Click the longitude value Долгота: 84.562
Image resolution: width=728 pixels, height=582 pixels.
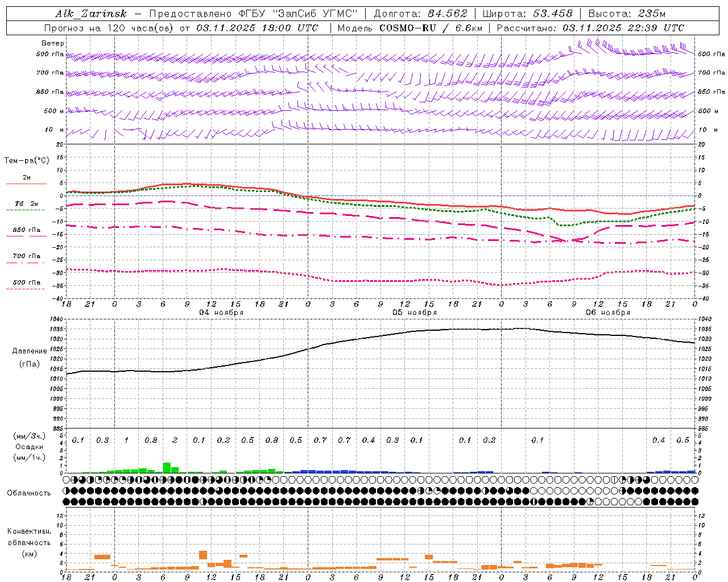click(420, 14)
